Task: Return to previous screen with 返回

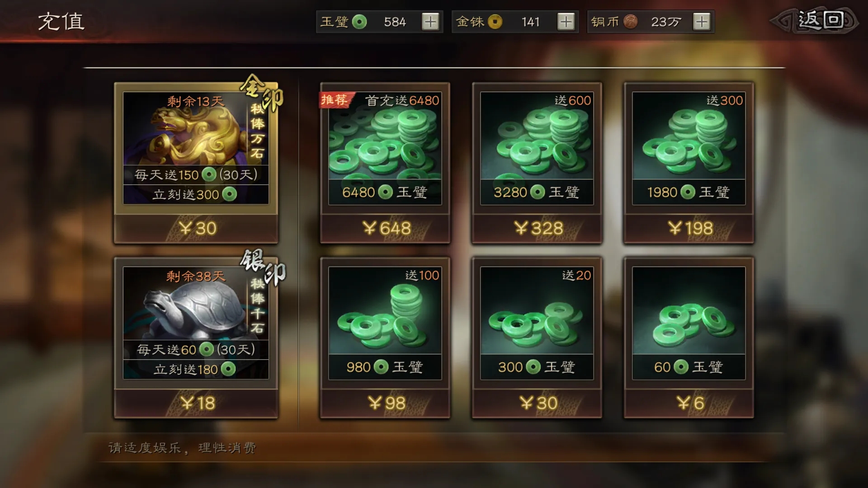Action: click(815, 21)
